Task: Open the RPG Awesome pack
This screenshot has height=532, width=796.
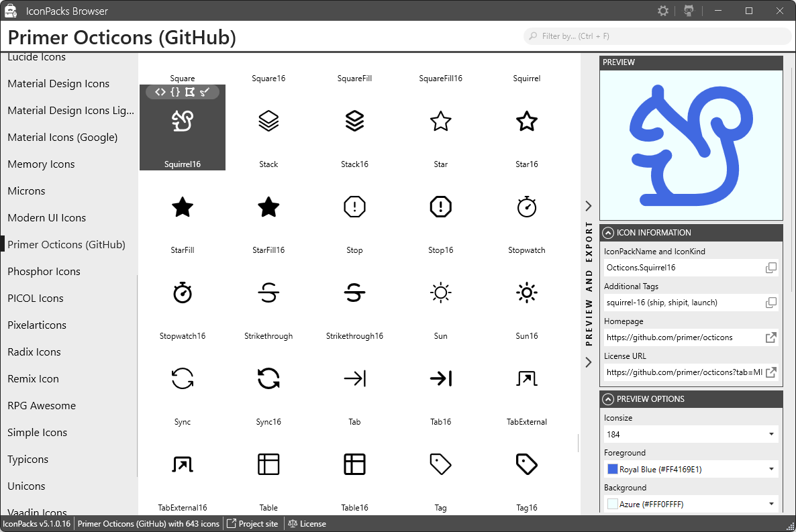Action: pyautogui.click(x=42, y=406)
